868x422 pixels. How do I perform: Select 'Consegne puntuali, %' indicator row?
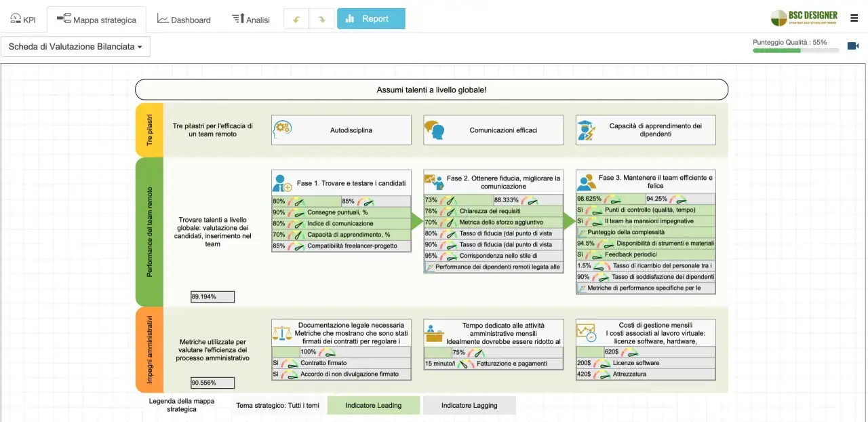[341, 212]
